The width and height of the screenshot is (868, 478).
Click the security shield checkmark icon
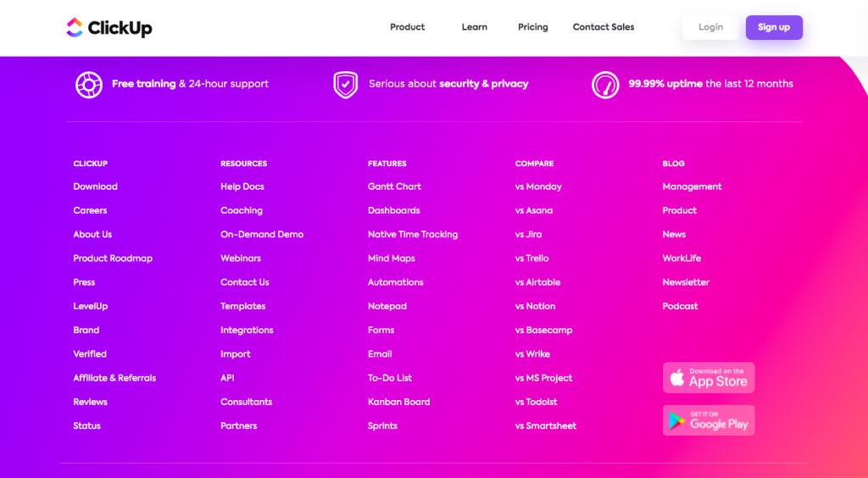pos(346,85)
